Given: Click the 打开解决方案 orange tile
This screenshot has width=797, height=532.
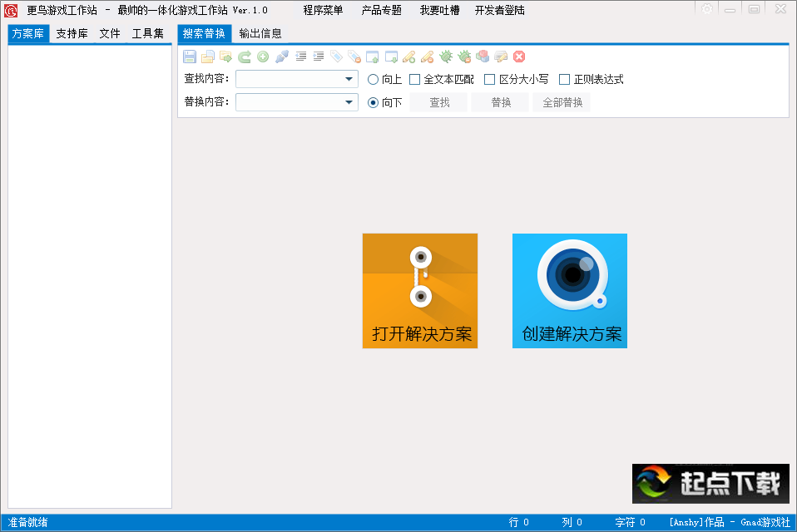Looking at the screenshot, I should 420,291.
